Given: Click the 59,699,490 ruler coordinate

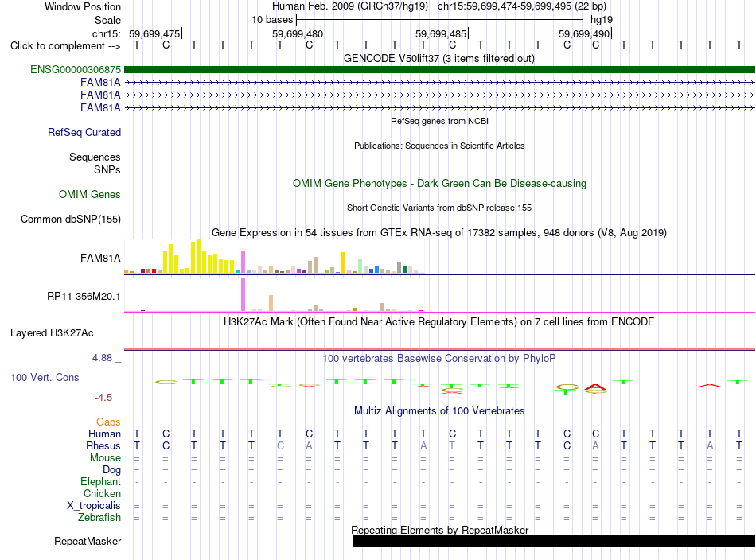Looking at the screenshot, I should click(584, 34).
